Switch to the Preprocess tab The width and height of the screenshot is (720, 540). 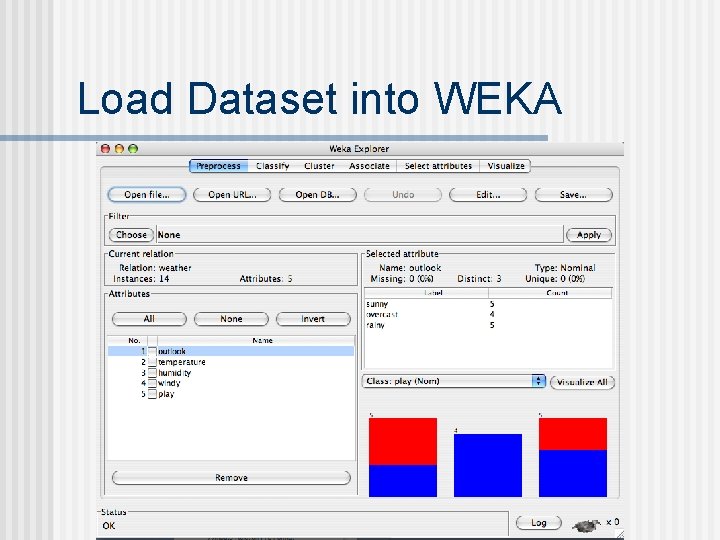click(218, 166)
